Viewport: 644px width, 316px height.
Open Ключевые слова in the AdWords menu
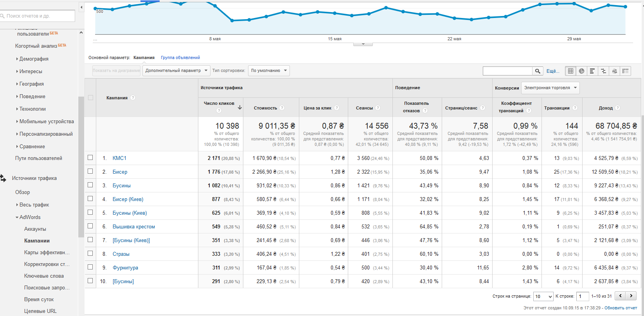[44, 276]
